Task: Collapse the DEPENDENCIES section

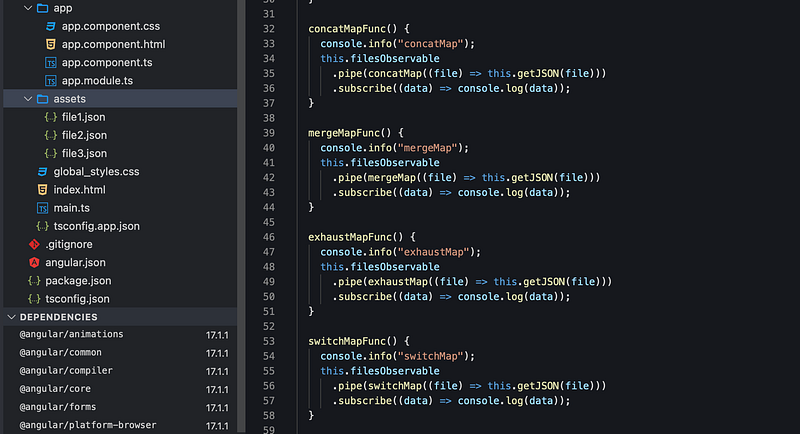Action: coord(11,317)
